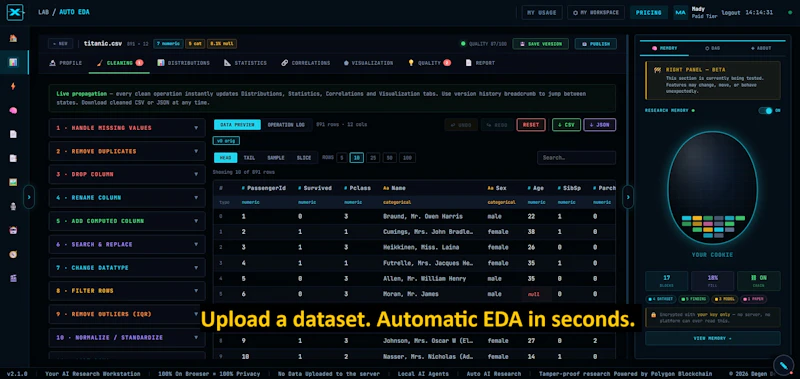The height and width of the screenshot is (379, 800).
Task: Expand Handle Missing Values section
Action: pyautogui.click(x=127, y=128)
